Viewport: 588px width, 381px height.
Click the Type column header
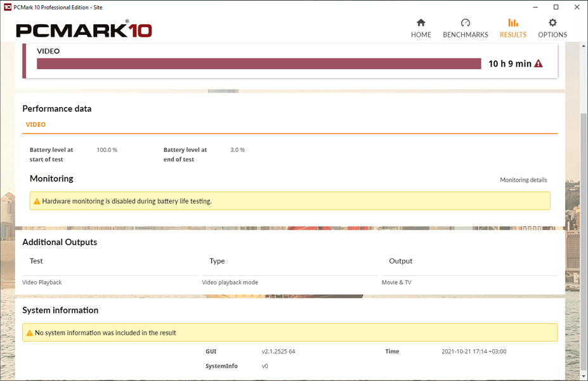[217, 261]
